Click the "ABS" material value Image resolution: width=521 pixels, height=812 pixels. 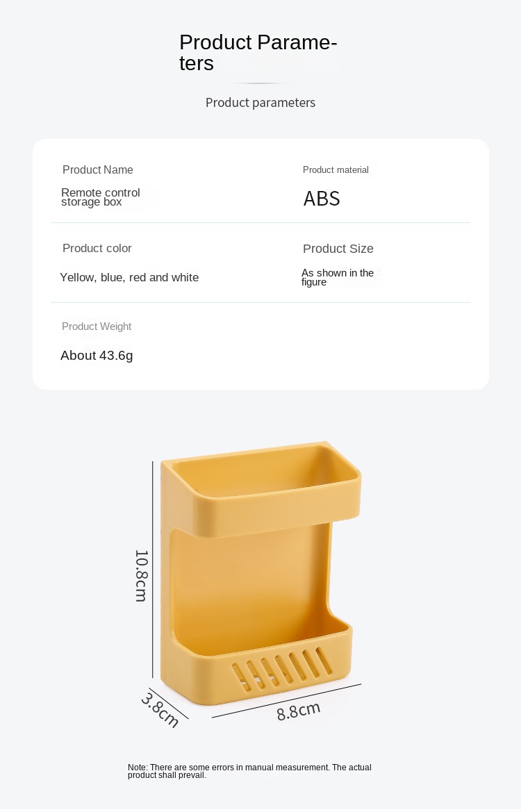(322, 199)
